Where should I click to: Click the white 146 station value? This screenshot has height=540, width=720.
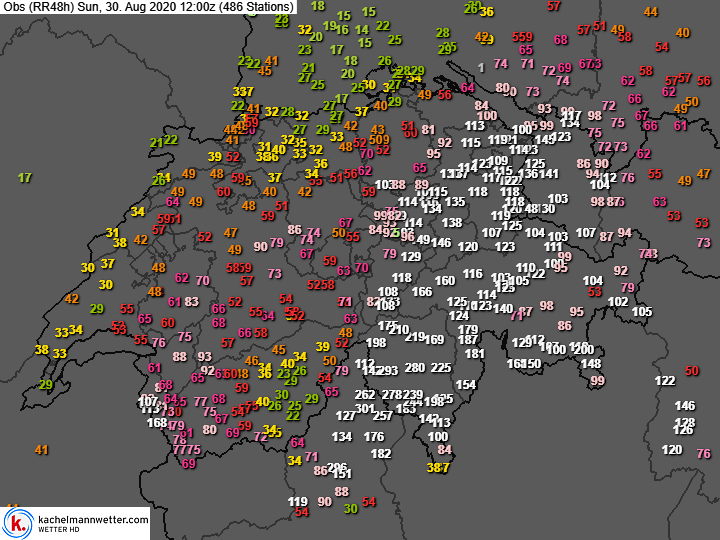coord(685,405)
